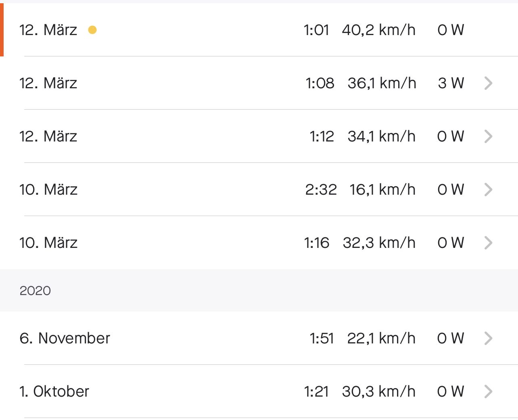
Task: Click the 3 W power value
Action: pyautogui.click(x=451, y=83)
